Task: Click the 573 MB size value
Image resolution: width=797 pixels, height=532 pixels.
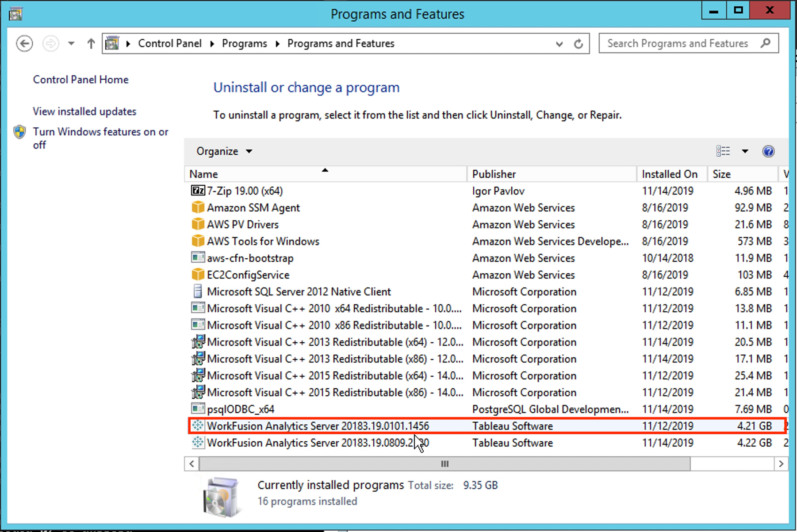Action: [x=755, y=241]
